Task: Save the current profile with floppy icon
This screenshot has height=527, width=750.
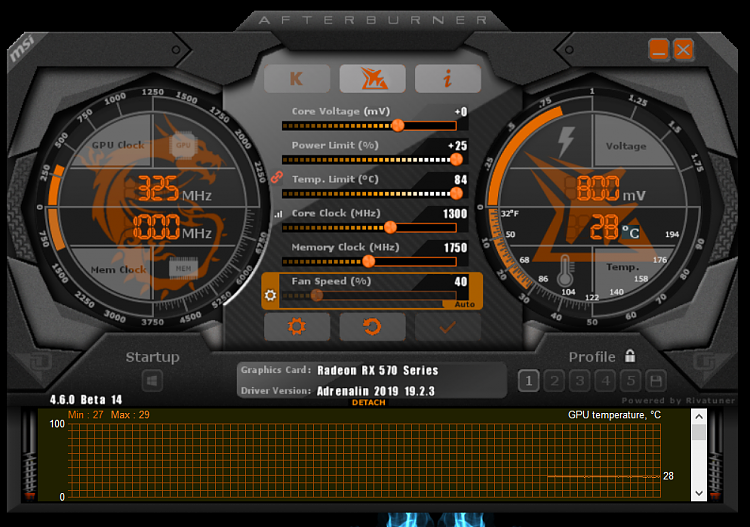Action: [656, 381]
